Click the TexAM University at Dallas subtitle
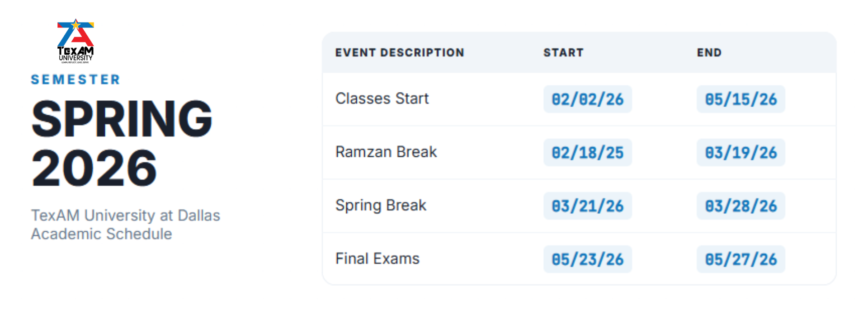Screen dimensions: 868x323 tap(125, 215)
